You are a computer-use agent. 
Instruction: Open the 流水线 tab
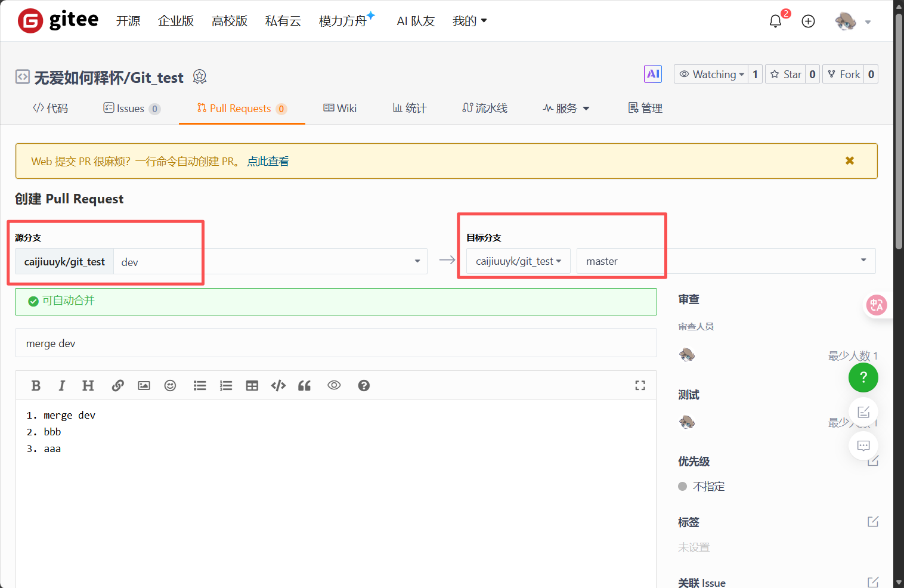(485, 108)
